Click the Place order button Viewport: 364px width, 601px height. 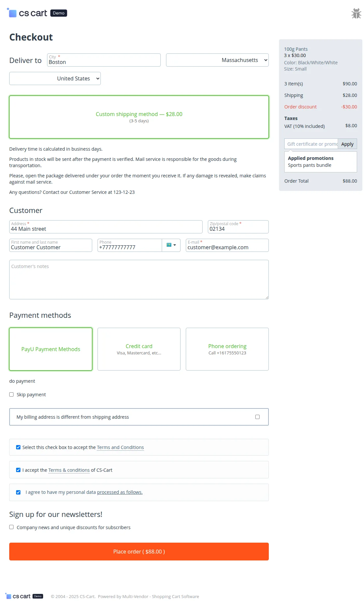(139, 552)
